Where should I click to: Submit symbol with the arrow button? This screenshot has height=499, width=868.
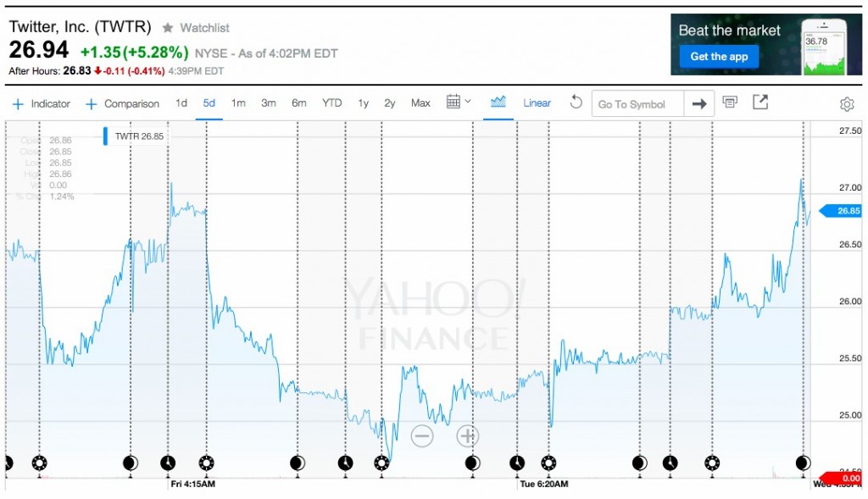click(x=698, y=104)
